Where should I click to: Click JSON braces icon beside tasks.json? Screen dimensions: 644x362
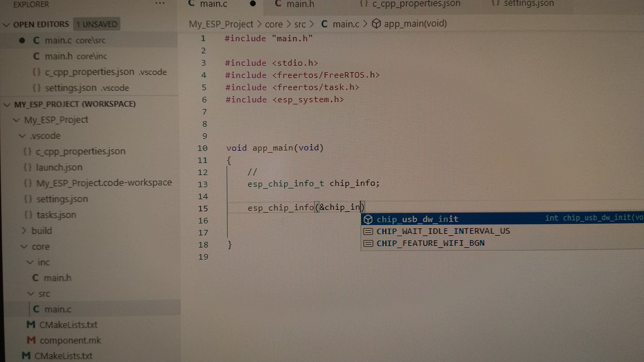29,215
